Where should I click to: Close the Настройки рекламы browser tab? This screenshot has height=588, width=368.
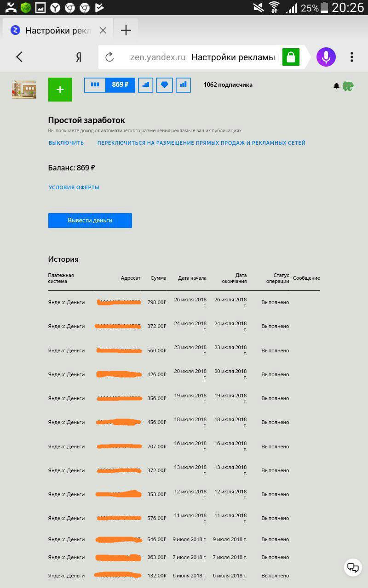(x=103, y=30)
